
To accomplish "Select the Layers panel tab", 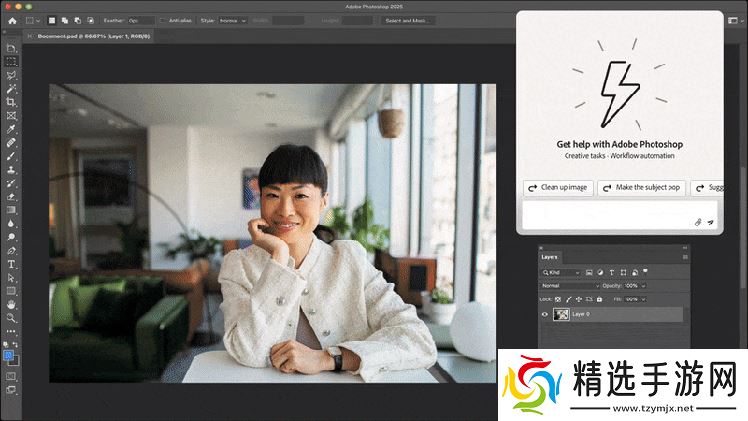I will [550, 257].
